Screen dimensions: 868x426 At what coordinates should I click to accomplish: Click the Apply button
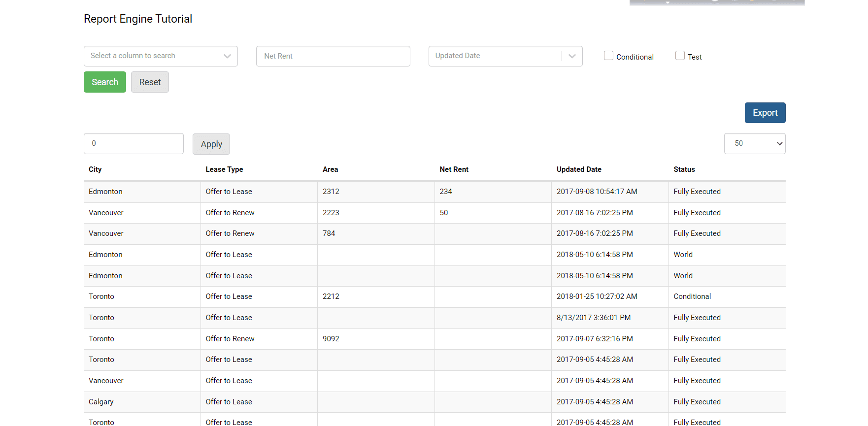(211, 144)
